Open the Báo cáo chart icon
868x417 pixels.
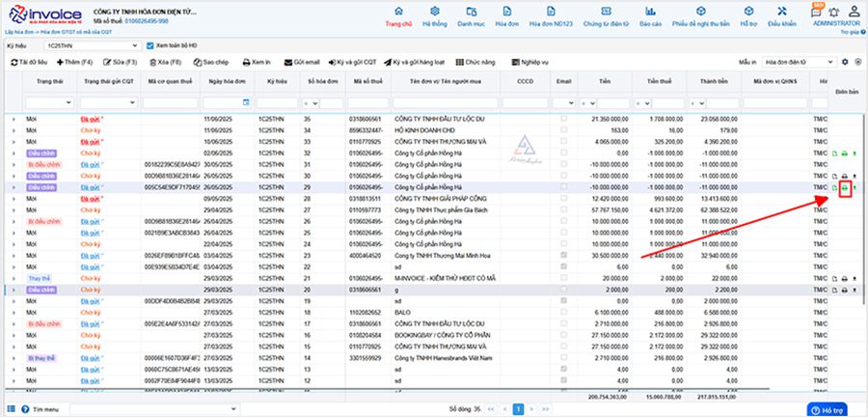(x=650, y=12)
